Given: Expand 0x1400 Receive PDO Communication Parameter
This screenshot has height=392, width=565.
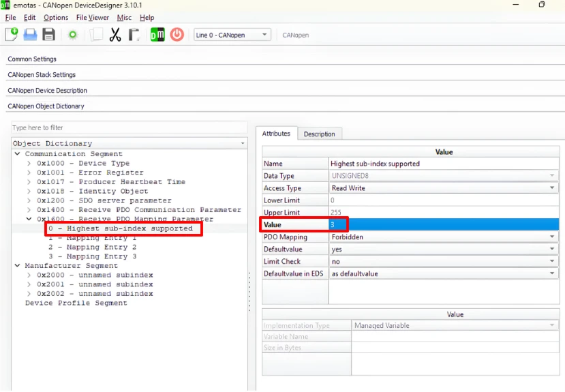Looking at the screenshot, I should point(29,210).
